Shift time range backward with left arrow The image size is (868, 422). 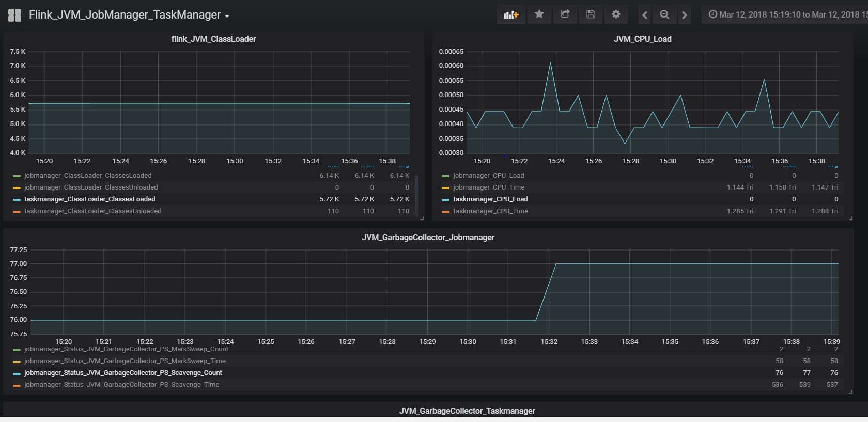[x=645, y=15]
